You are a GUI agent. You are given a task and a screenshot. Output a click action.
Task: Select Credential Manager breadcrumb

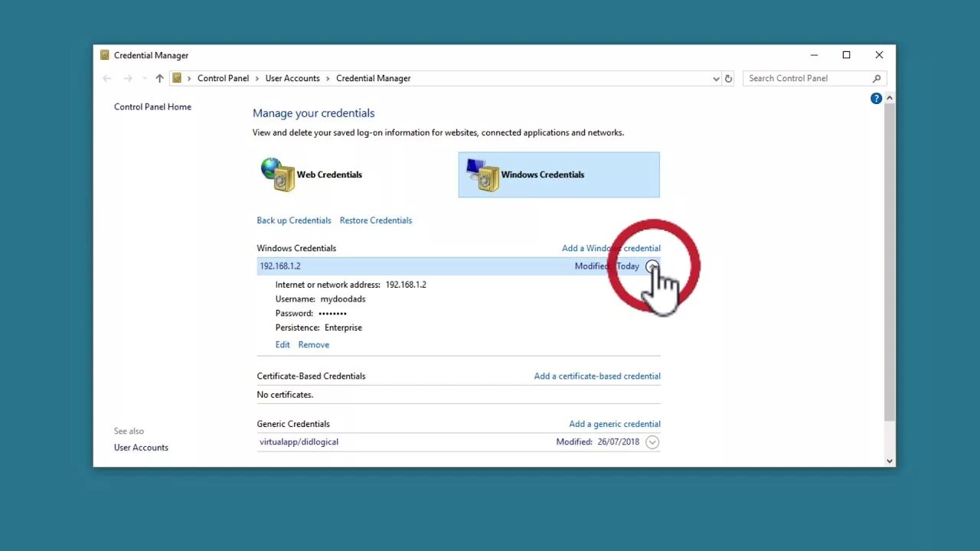click(x=374, y=78)
